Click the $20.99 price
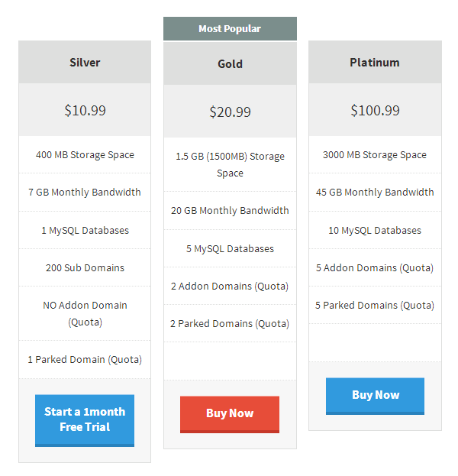 pos(230,112)
